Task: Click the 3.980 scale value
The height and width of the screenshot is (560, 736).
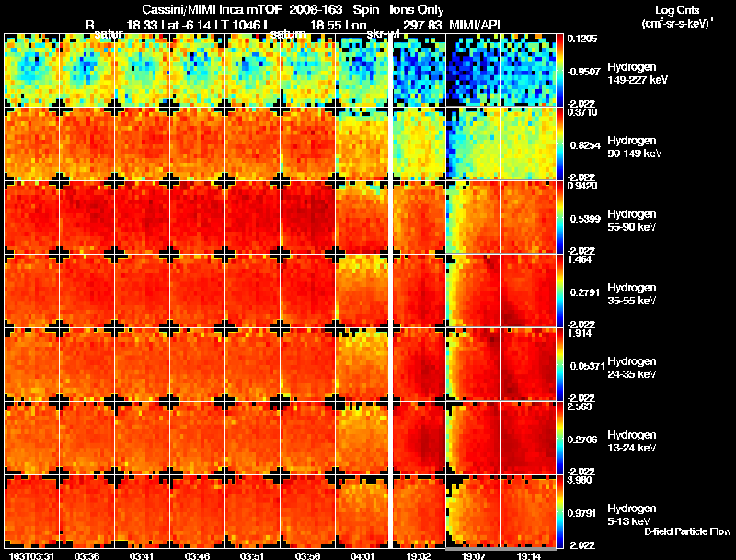Action: pos(580,480)
